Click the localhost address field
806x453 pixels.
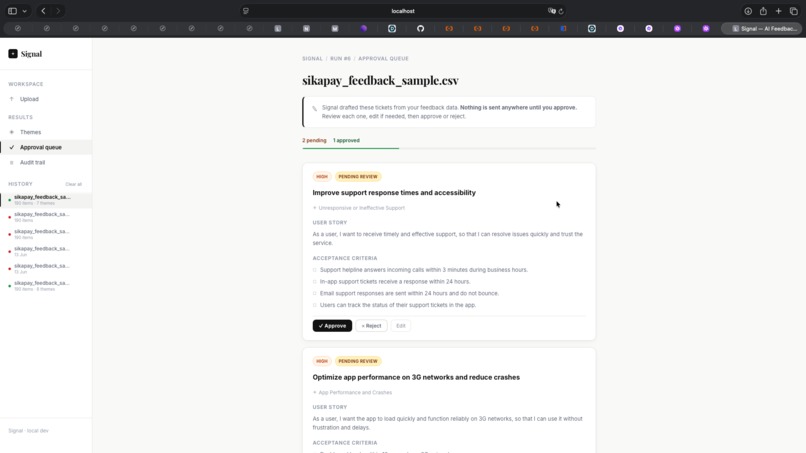(x=403, y=11)
